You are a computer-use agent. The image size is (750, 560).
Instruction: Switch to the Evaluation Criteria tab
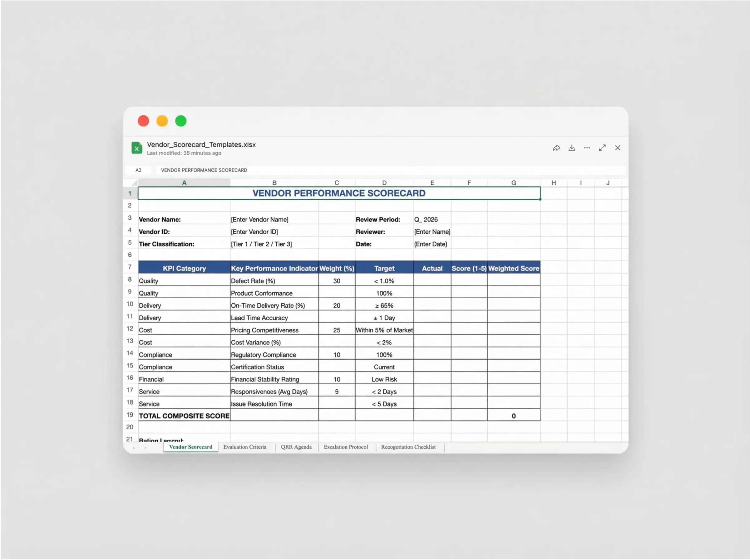coord(244,447)
